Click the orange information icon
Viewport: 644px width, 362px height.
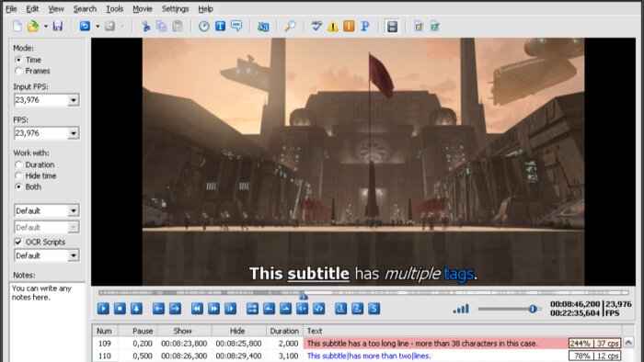[x=349, y=27]
